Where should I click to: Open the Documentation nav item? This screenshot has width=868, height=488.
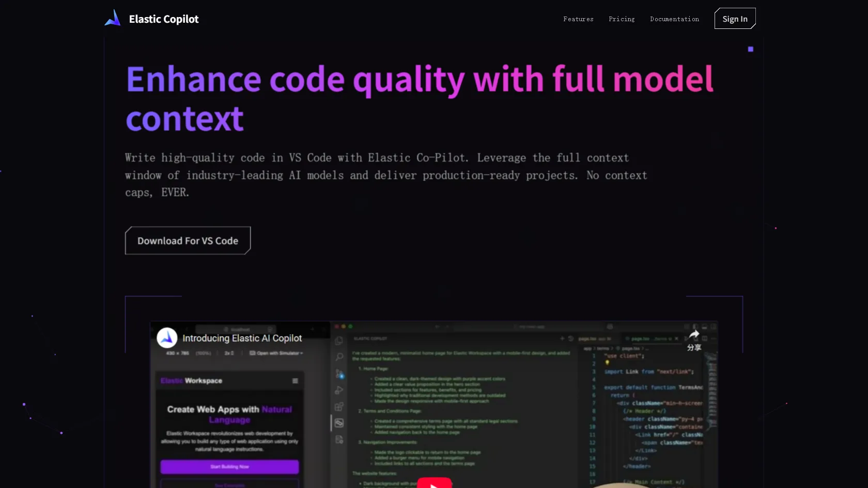tap(674, 19)
